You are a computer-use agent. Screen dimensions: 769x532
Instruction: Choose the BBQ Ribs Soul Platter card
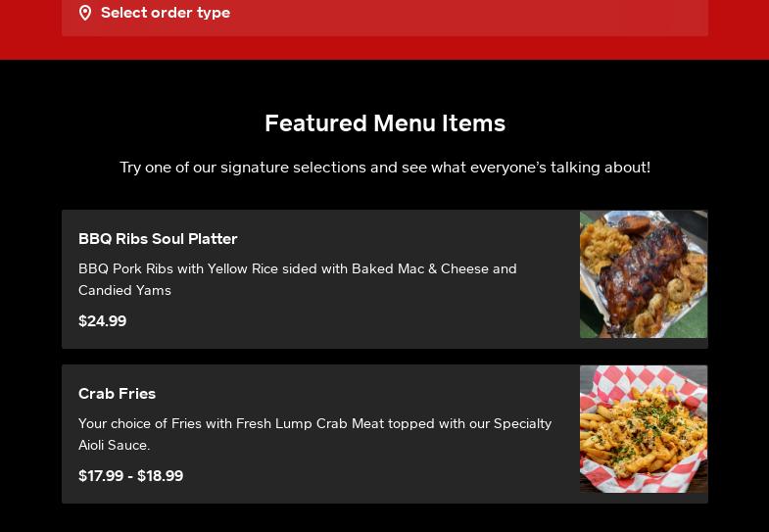(384, 279)
